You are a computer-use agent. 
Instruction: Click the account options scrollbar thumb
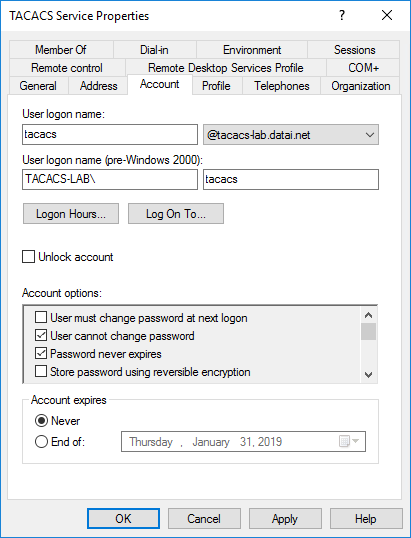click(x=368, y=331)
